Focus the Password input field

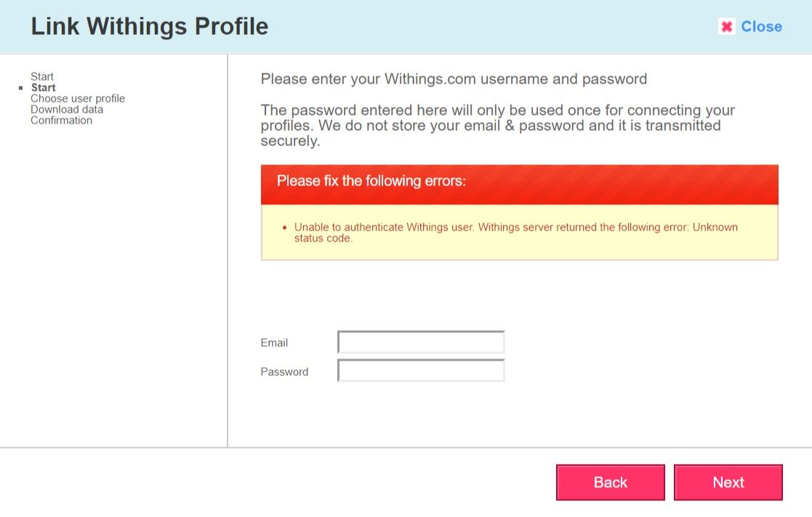pyautogui.click(x=421, y=371)
